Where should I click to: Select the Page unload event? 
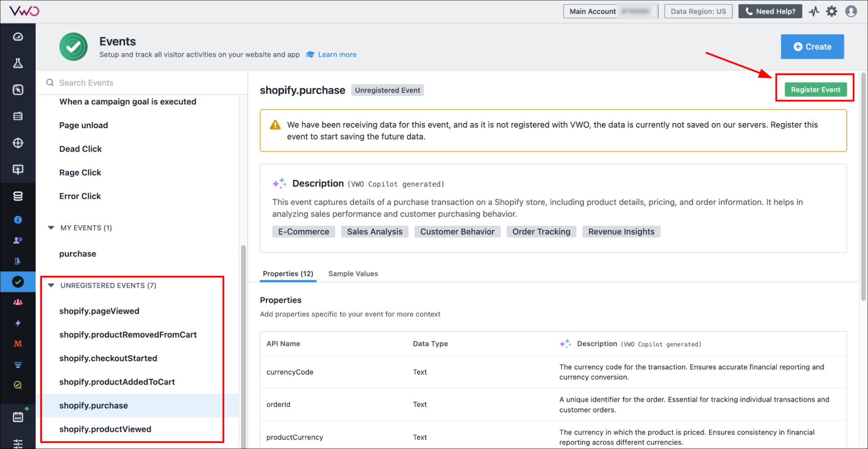coord(83,125)
